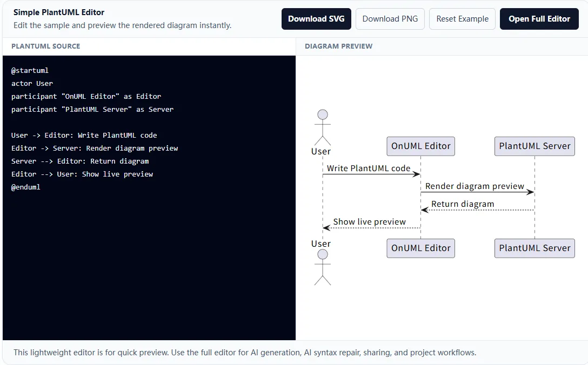Click the bottom OnUML Editor participant box
This screenshot has width=588, height=365.
click(421, 248)
